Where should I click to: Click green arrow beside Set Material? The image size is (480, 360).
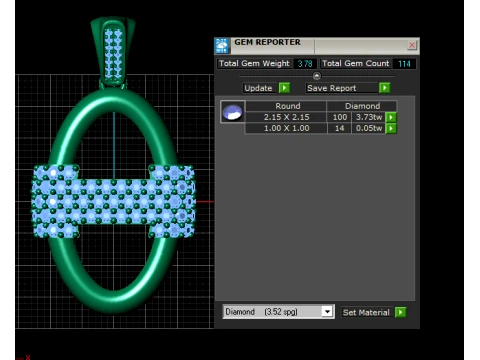(x=400, y=312)
